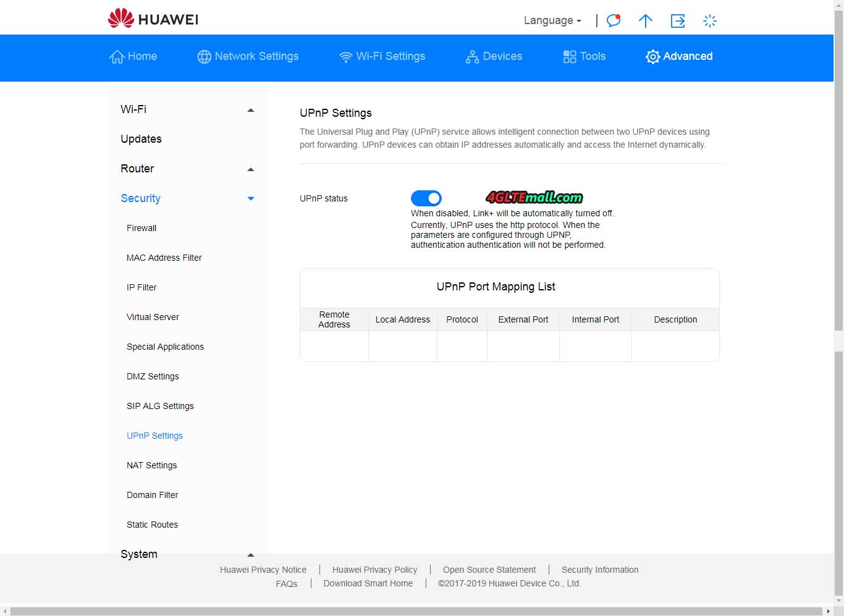The height and width of the screenshot is (616, 844).
Task: Select DMZ Settings in sidebar
Action: tap(153, 376)
